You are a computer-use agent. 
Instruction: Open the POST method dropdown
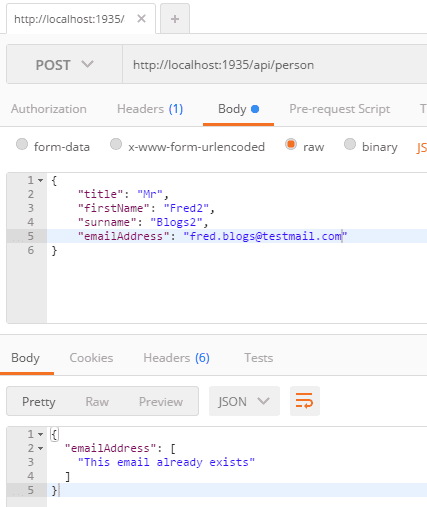click(x=64, y=64)
